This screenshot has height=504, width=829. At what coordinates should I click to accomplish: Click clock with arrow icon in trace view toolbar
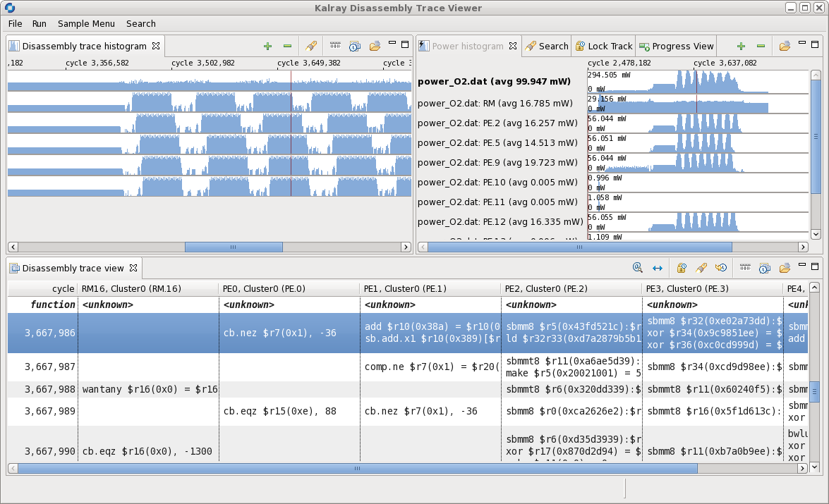(x=721, y=268)
